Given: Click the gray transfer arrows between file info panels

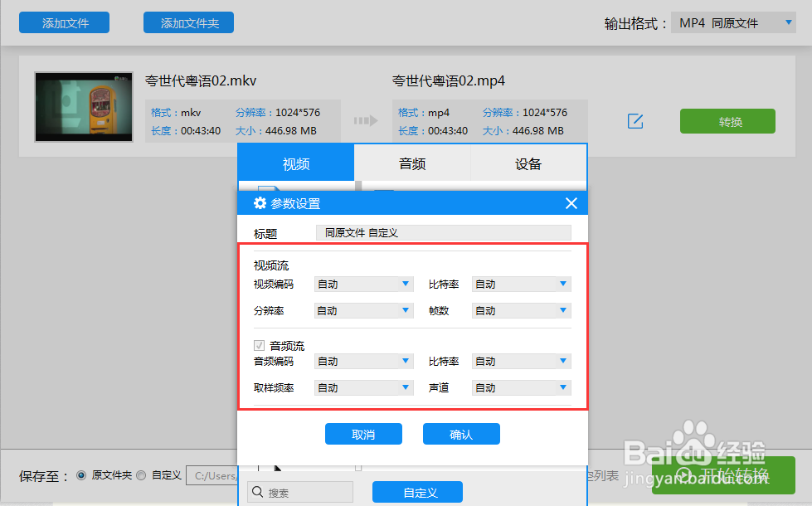Looking at the screenshot, I should (365, 119).
